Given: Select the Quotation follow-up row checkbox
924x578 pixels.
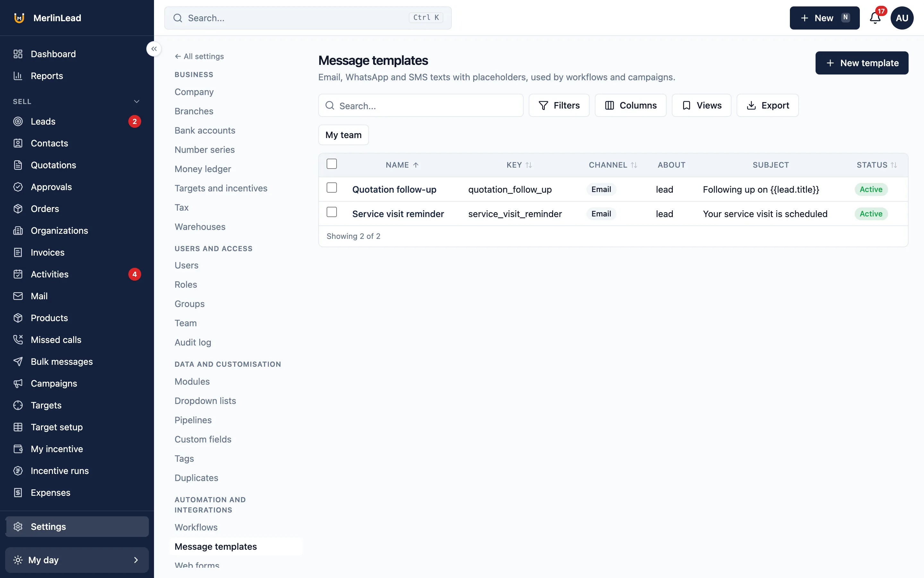Looking at the screenshot, I should point(332,188).
